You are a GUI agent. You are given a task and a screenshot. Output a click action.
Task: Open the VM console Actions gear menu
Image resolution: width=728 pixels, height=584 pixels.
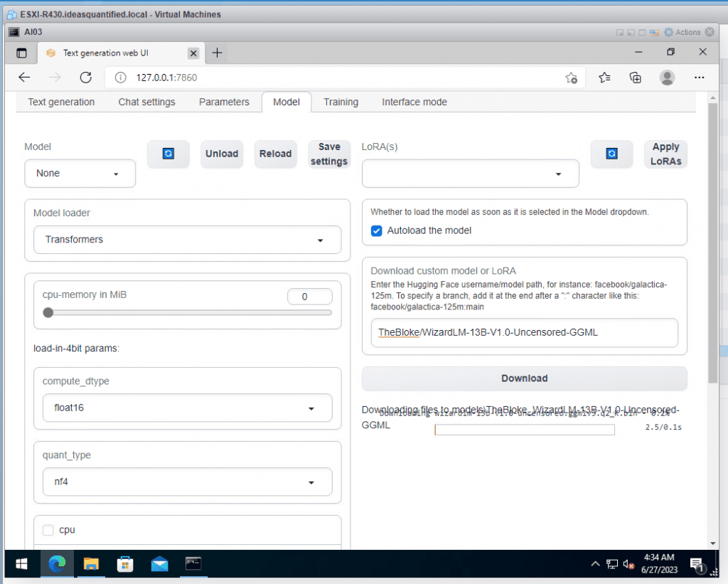click(x=682, y=32)
